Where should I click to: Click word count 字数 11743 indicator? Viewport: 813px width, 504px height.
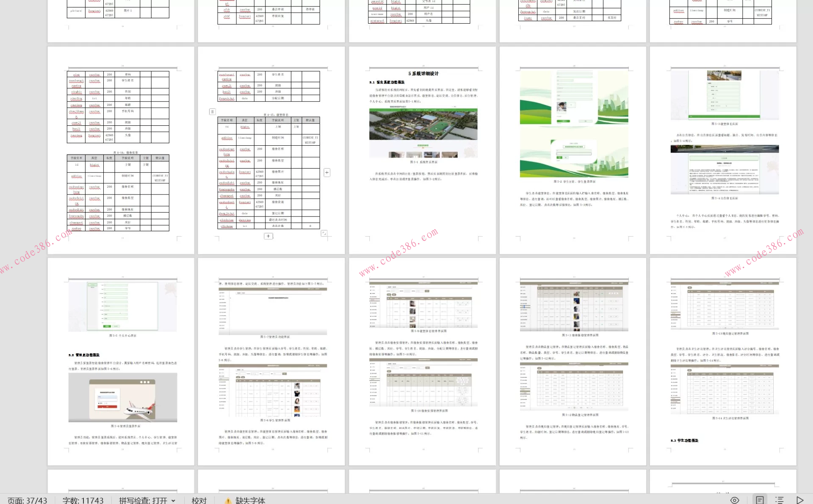pyautogui.click(x=83, y=501)
